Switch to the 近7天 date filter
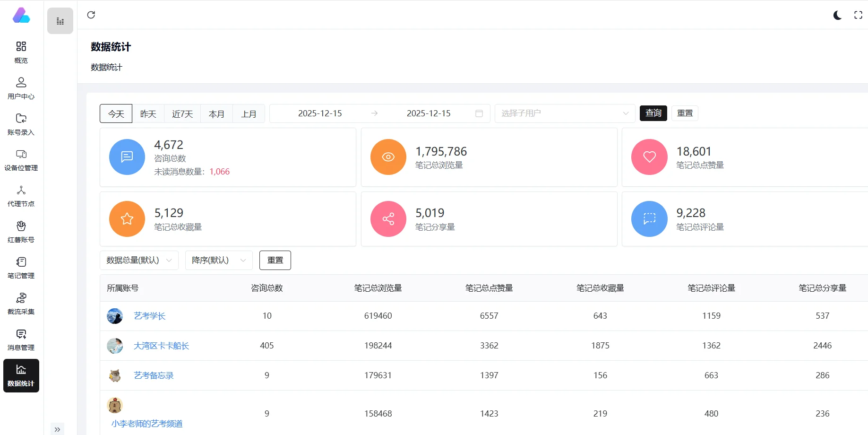 coord(182,113)
